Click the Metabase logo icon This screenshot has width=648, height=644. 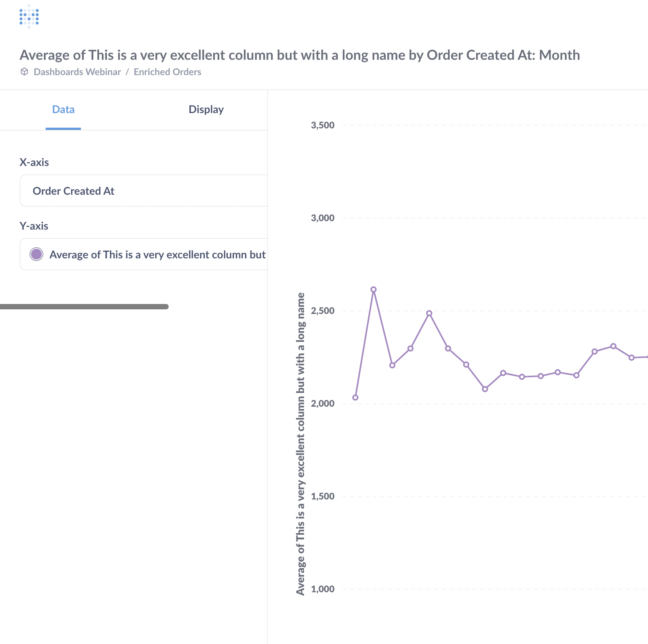(28, 16)
